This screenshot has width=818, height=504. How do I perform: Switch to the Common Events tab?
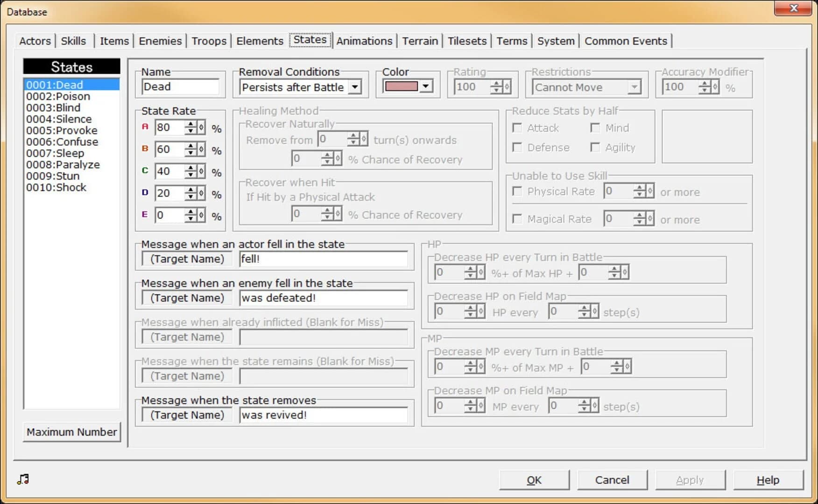[626, 41]
